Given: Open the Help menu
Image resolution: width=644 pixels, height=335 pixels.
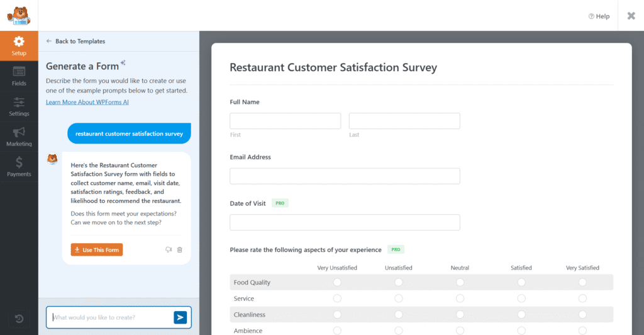Looking at the screenshot, I should pyautogui.click(x=599, y=16).
